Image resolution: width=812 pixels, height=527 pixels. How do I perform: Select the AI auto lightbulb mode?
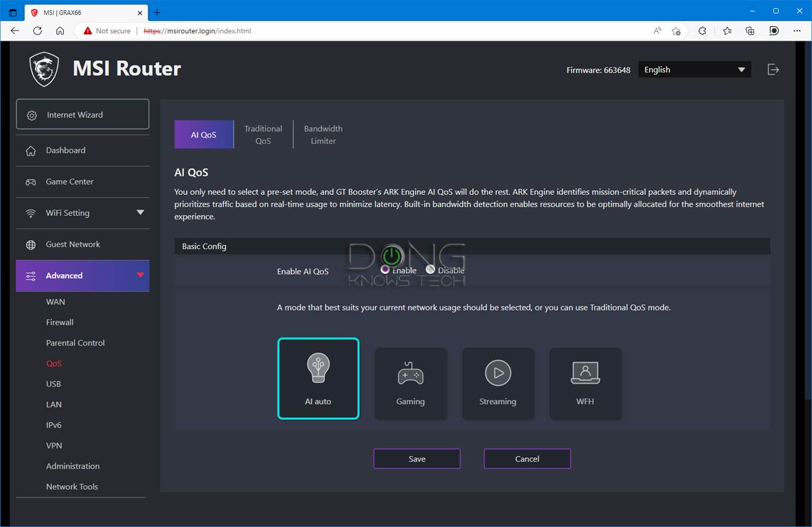(x=318, y=379)
